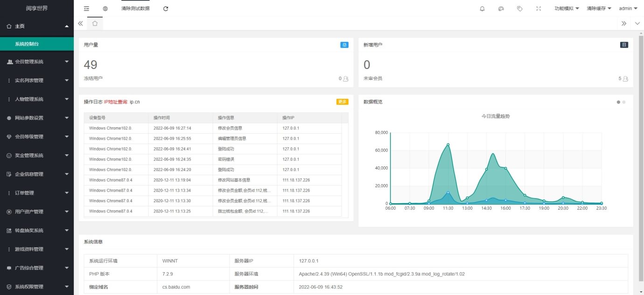Switch chart carousel to second dot
Screen dimensions: 644x295
tap(624, 102)
